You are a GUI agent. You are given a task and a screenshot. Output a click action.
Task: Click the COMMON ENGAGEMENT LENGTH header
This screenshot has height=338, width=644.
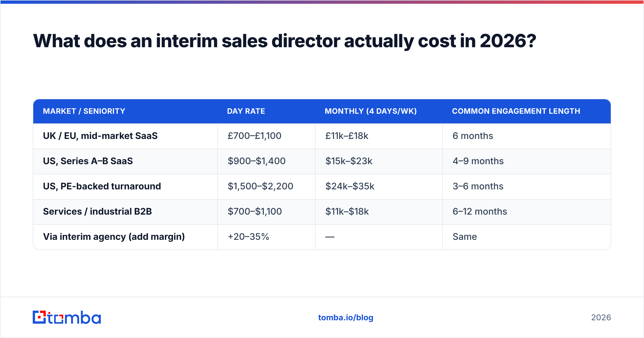click(516, 111)
